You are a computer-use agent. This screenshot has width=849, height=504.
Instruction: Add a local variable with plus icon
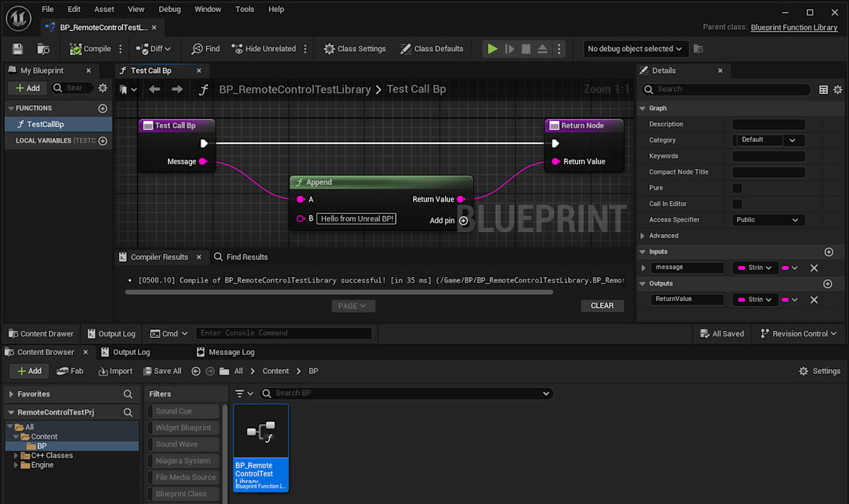(103, 141)
